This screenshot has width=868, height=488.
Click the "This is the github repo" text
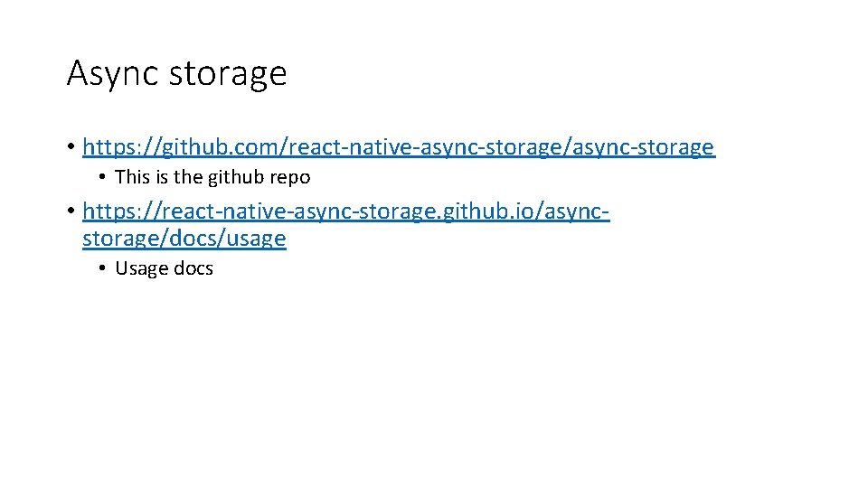(212, 177)
